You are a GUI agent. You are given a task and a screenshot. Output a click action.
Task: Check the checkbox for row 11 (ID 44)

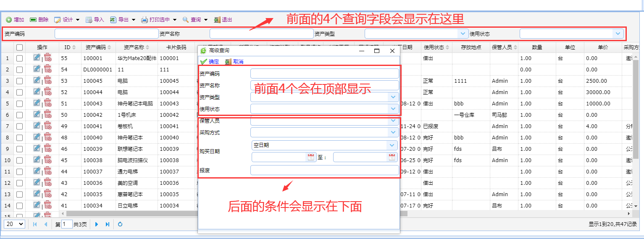(x=19, y=172)
